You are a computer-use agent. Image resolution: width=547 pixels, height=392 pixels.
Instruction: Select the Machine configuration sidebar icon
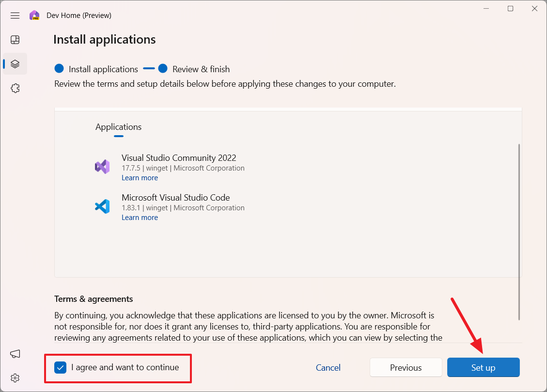point(15,64)
